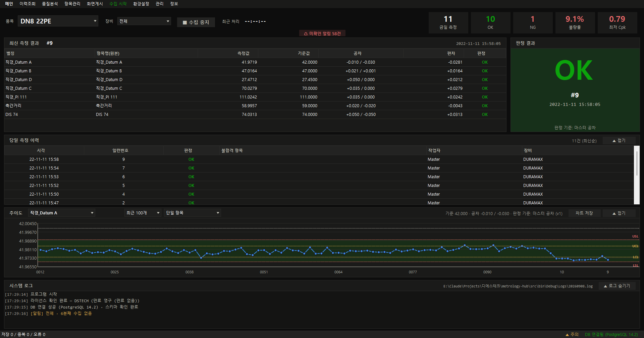Select the history row at 22-11-11 15:50

(x=319, y=194)
